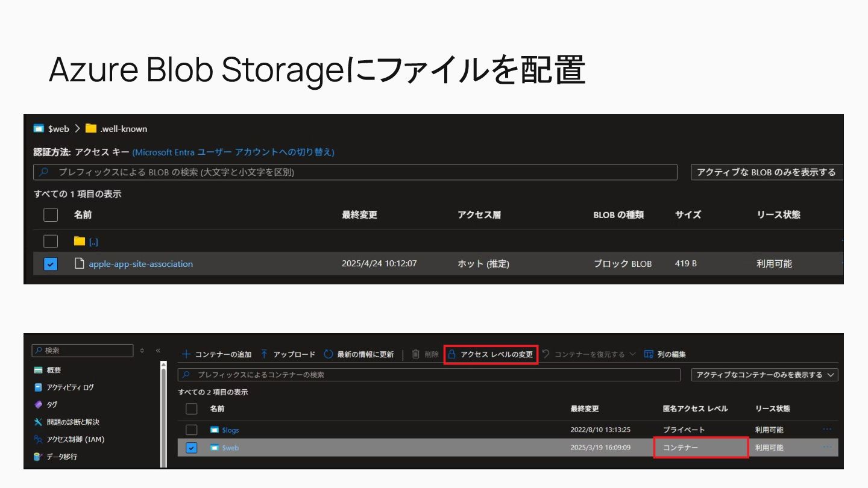Expand the コンテナーを復元する chevron
The image size is (868, 488).
coord(632,354)
